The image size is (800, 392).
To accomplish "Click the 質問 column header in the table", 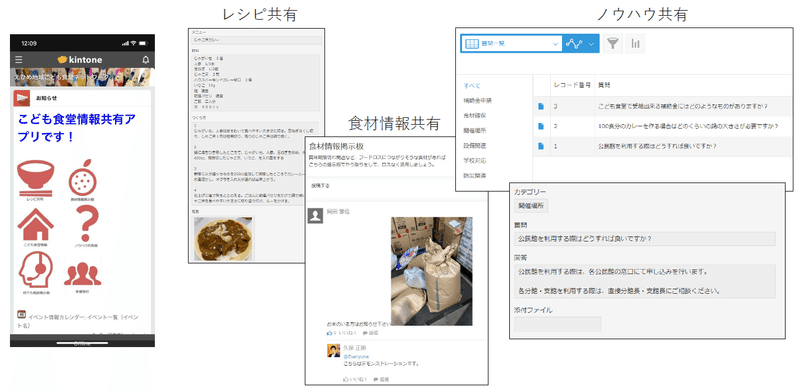I will [604, 84].
